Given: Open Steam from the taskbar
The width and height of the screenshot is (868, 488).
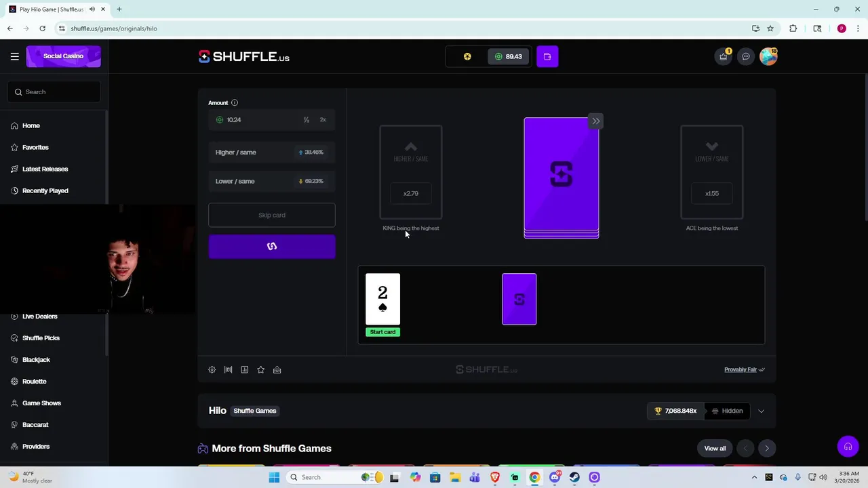Looking at the screenshot, I should pyautogui.click(x=574, y=477).
